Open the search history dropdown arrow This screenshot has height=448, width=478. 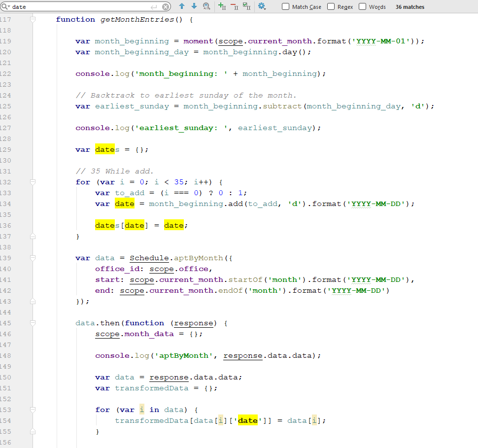pos(8,6)
